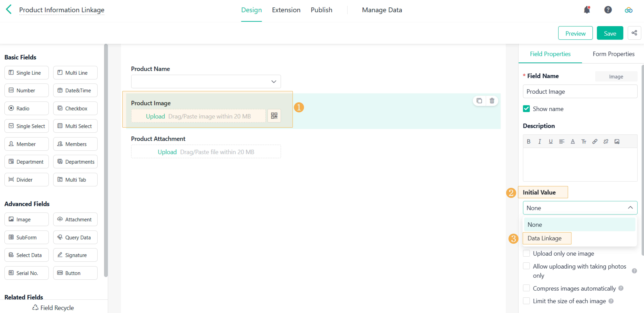Add a Multi Tab field

click(x=75, y=179)
